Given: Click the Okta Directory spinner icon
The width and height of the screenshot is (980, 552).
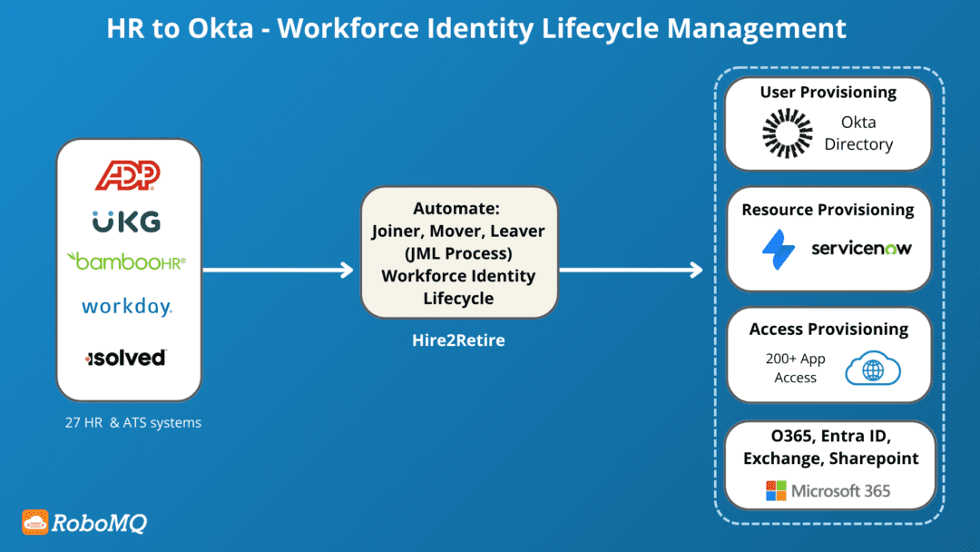Looking at the screenshot, I should 786,133.
